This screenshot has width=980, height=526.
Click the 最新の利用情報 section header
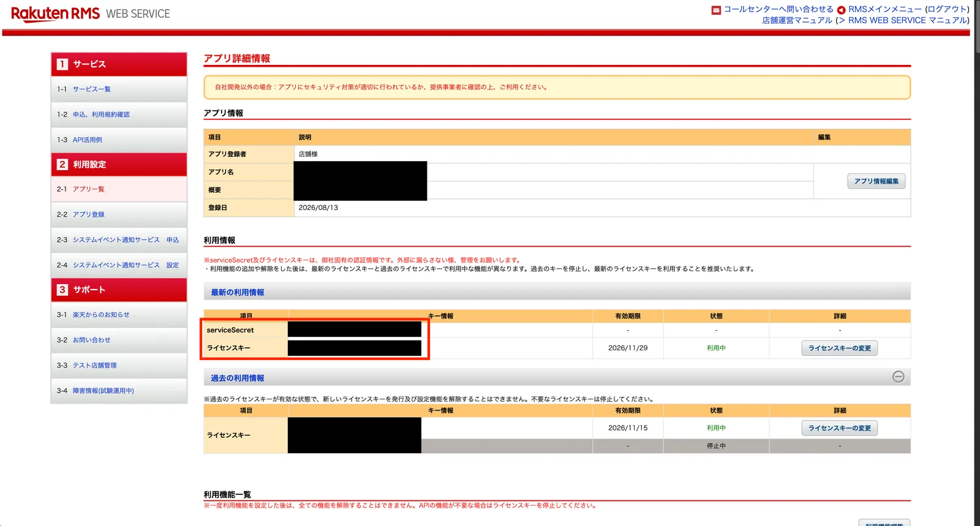tap(557, 292)
